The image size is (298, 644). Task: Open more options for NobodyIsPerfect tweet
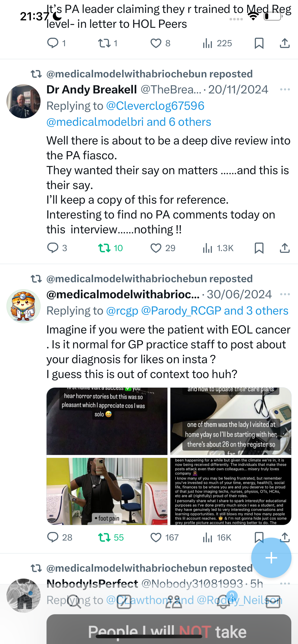point(285,584)
